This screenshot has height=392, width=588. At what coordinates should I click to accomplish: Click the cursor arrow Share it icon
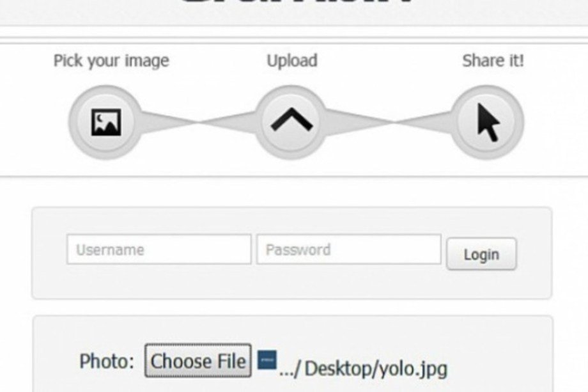(x=488, y=122)
